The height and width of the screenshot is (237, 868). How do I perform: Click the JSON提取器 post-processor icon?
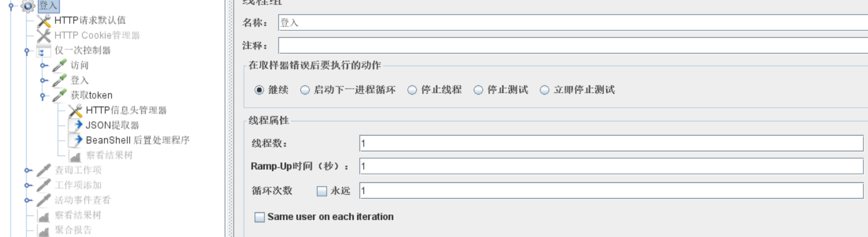[77, 126]
